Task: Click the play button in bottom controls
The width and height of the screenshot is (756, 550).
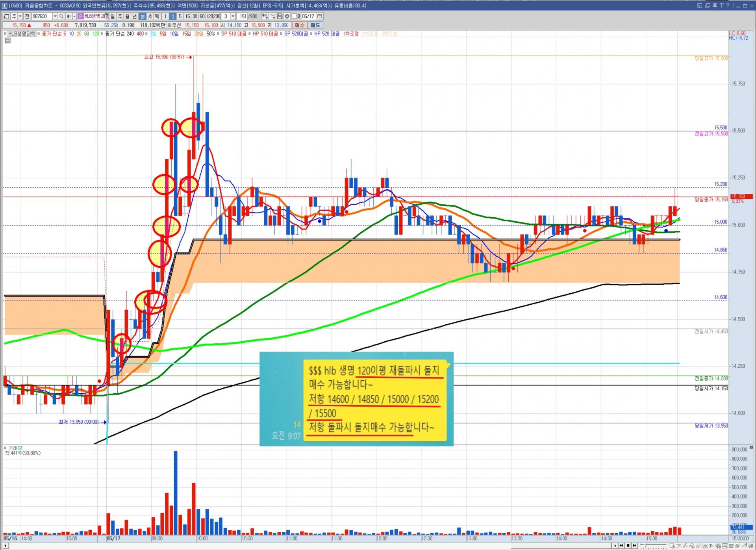Action: [615, 546]
